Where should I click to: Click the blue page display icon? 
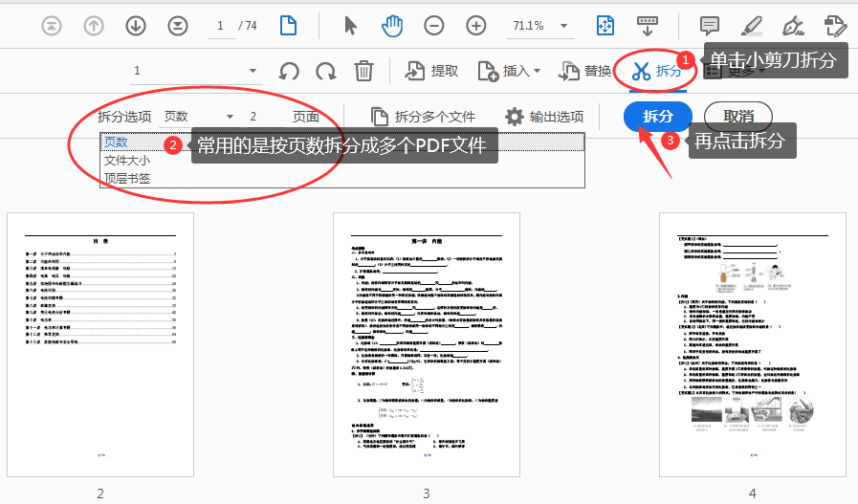tap(288, 26)
